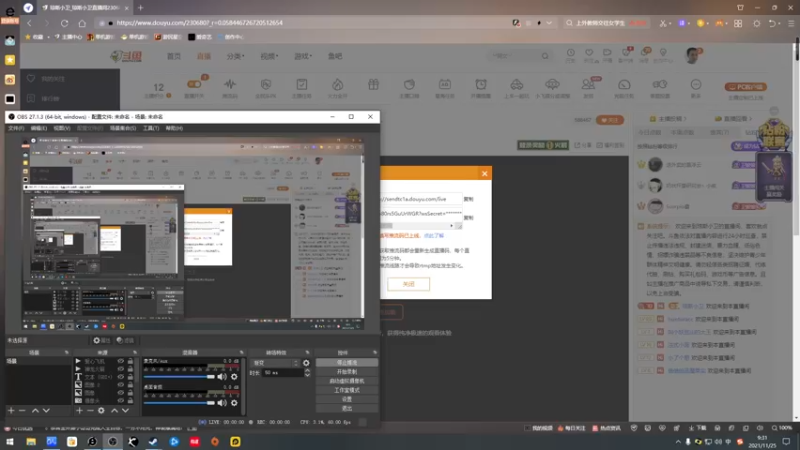800x450 pixels.
Task: Remove selected scene with the minus icon
Action: 22,410
